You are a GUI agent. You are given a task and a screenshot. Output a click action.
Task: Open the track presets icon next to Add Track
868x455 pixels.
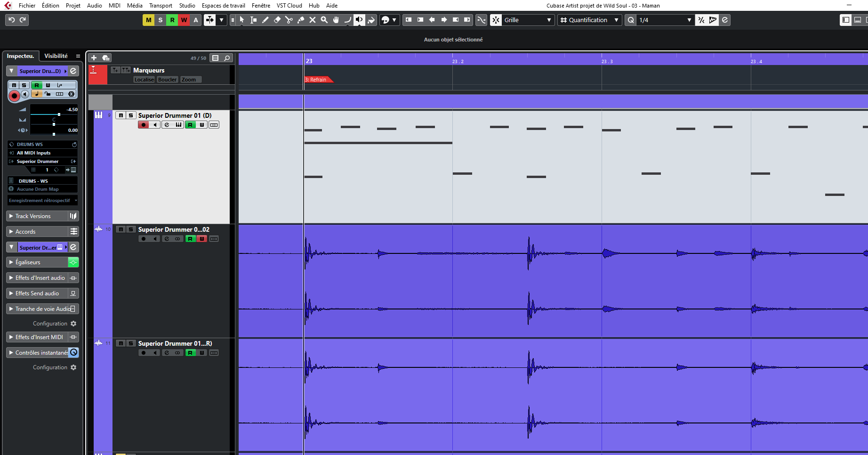[x=106, y=58]
